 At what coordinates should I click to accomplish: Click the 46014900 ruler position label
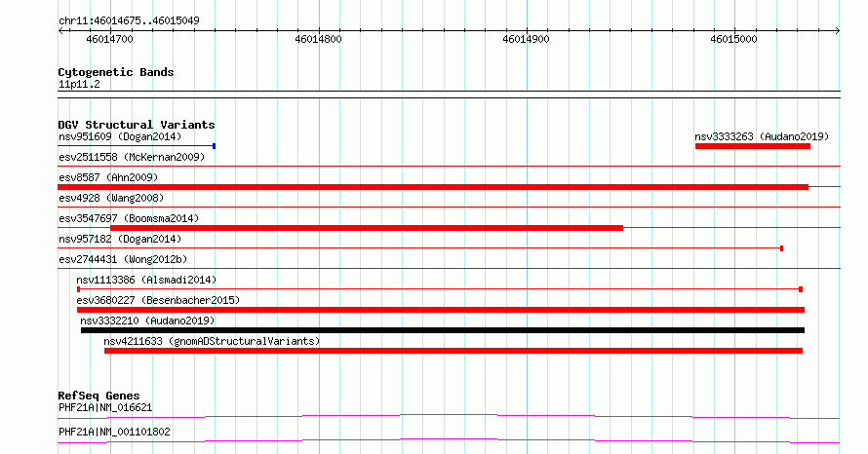(526, 39)
